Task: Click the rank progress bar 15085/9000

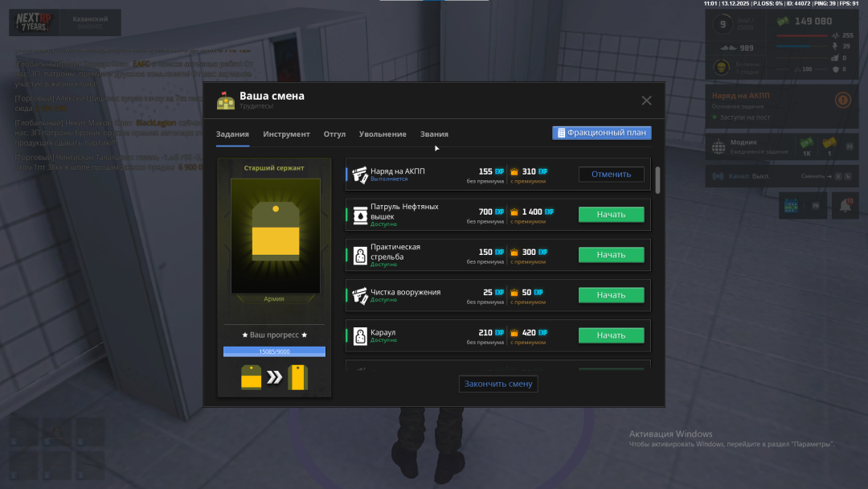Action: tap(274, 351)
